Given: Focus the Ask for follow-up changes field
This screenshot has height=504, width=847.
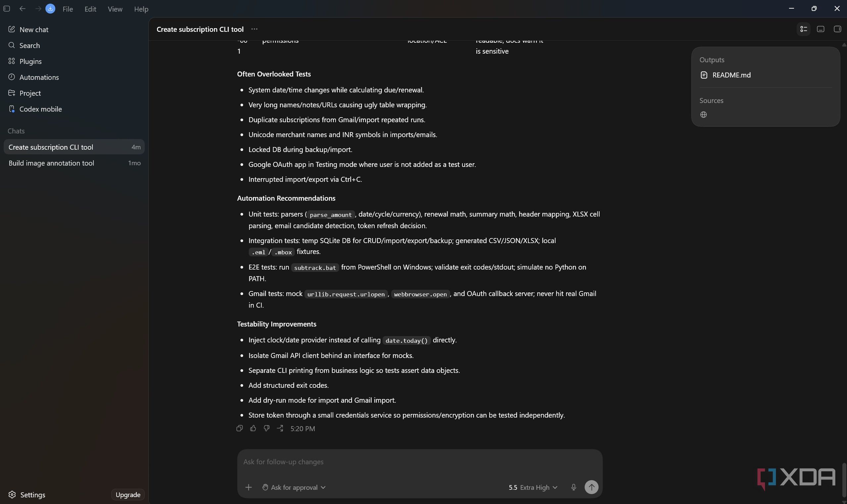Looking at the screenshot, I should [x=420, y=462].
